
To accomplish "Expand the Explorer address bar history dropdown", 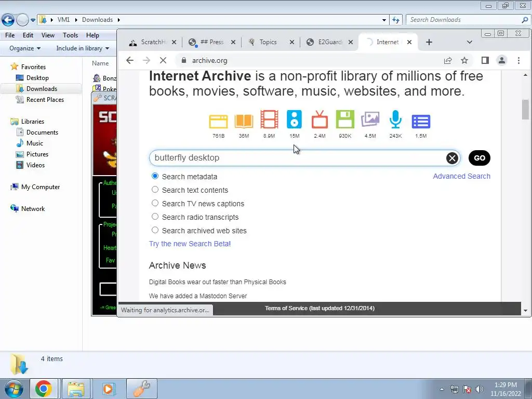I will tap(384, 20).
